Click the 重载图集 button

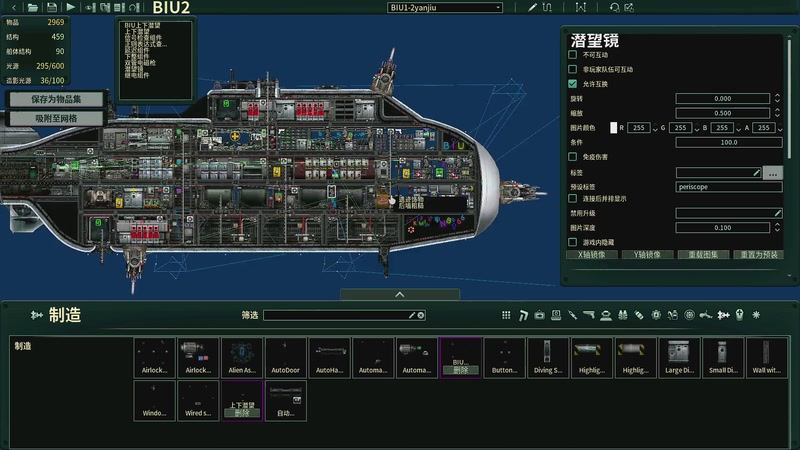(x=703, y=255)
